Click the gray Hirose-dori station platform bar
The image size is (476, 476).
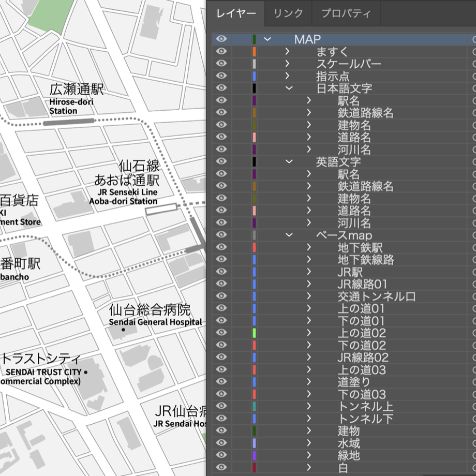(x=69, y=122)
